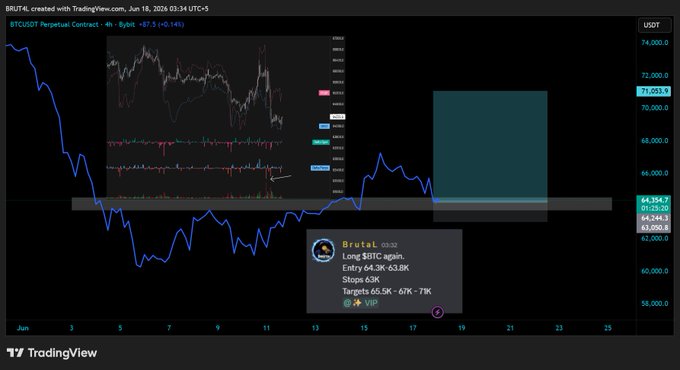Click the BrutaL profile avatar
Viewport: 680px width, 370px height.
coord(323,250)
